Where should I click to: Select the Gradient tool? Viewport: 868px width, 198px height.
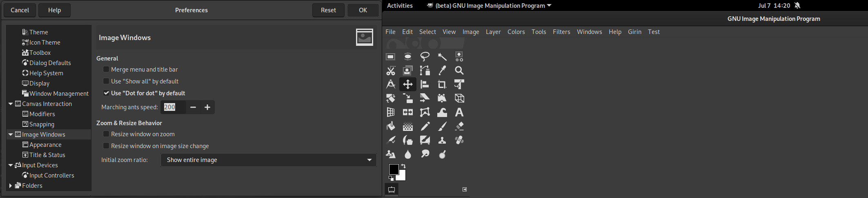[408, 126]
